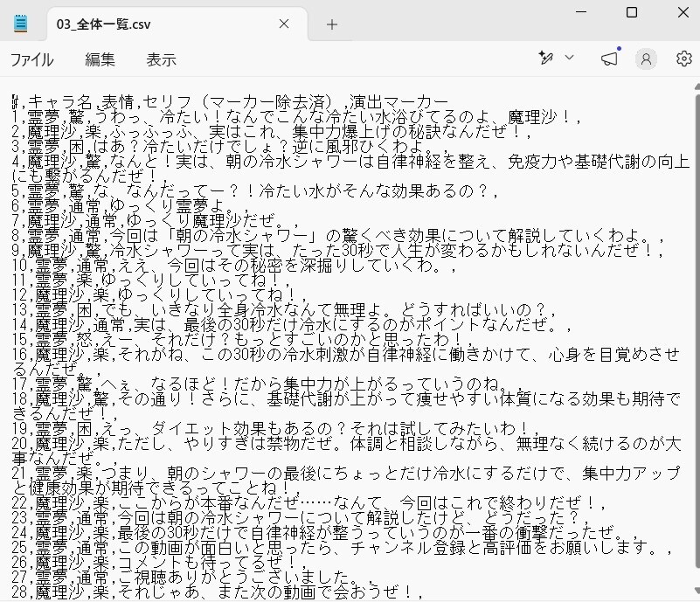The height and width of the screenshot is (602, 700).
Task: Click line 24 text 一番の衝撃だったぜ
Action: (x=541, y=532)
